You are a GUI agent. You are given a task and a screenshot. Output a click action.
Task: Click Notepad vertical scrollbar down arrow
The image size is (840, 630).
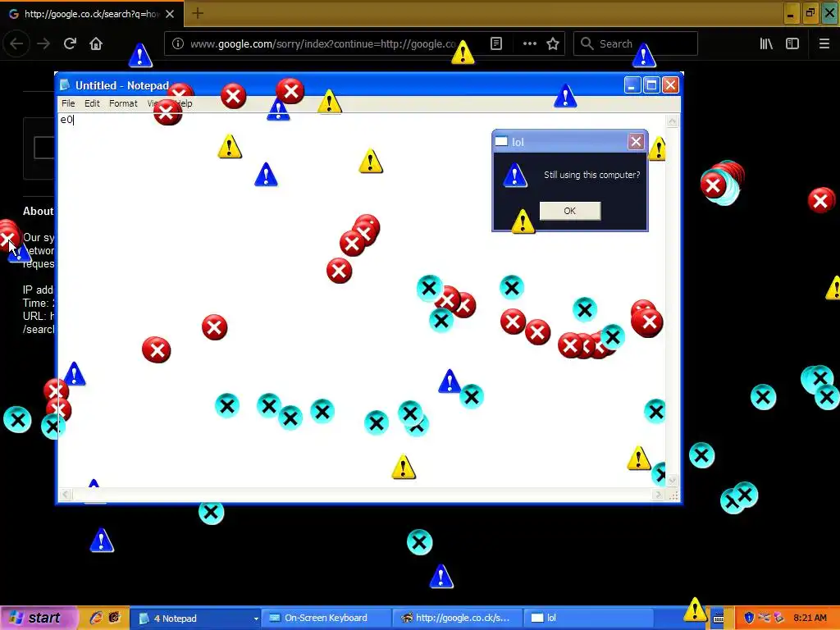click(x=673, y=480)
